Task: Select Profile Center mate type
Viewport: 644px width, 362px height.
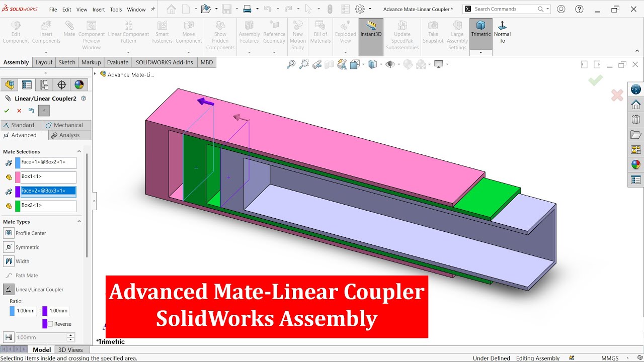Action: click(9, 233)
